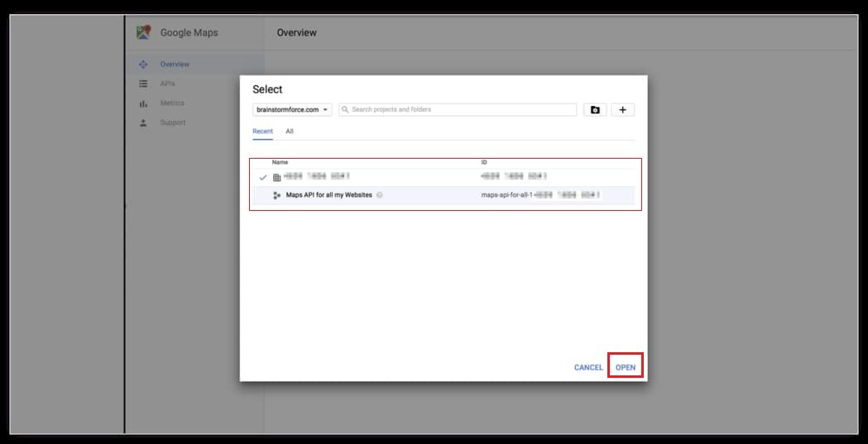
Task: Click the project icon beside Maps API row
Action: 277,195
